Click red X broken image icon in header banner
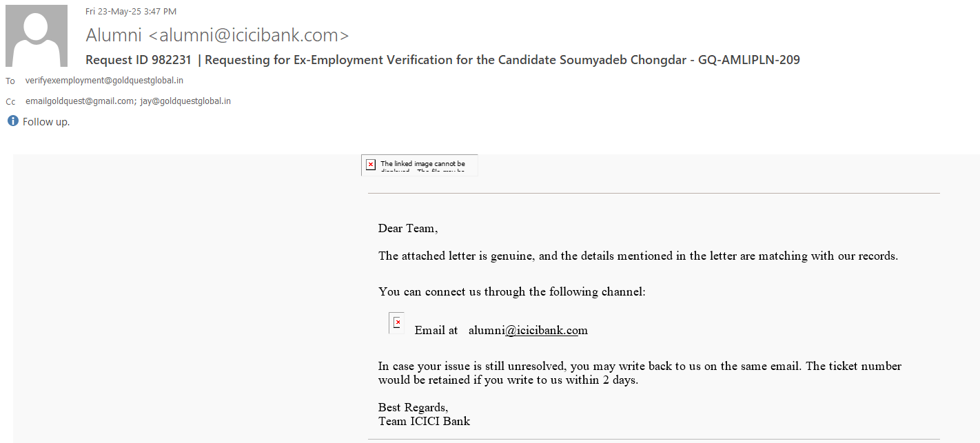The width and height of the screenshot is (980, 443). tap(371, 165)
